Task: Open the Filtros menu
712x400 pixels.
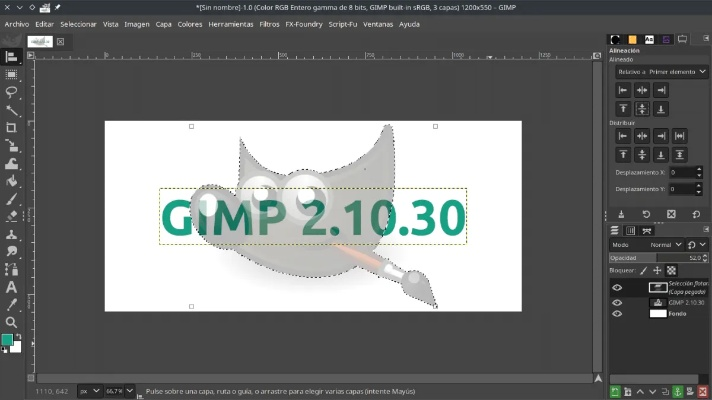Action: (269, 25)
